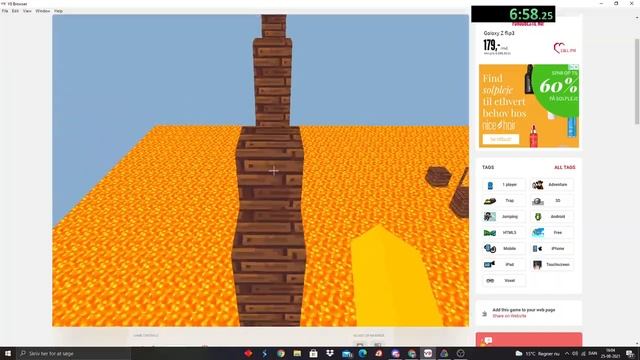This screenshot has width=640, height=360.
Task: Open the notification center
Action: [x=630, y=353]
